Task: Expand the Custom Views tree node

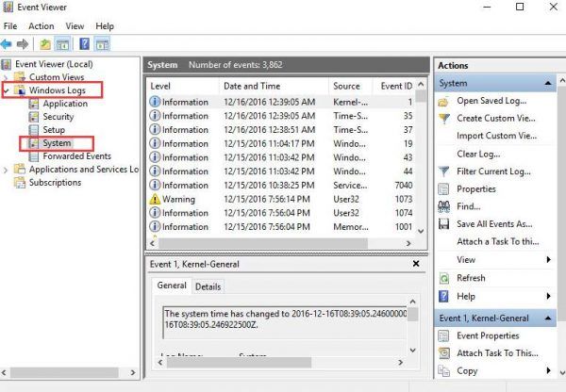Action: point(6,77)
